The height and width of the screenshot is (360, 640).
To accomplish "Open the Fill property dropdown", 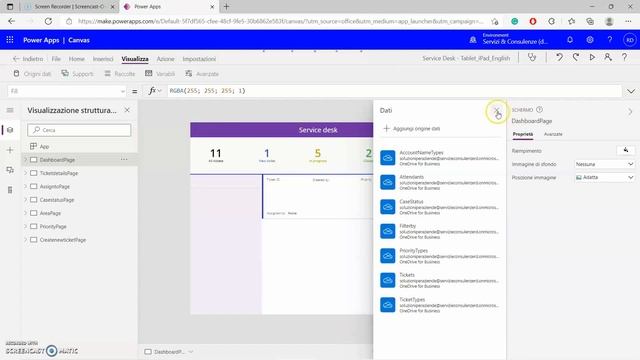I will (x=67, y=91).
